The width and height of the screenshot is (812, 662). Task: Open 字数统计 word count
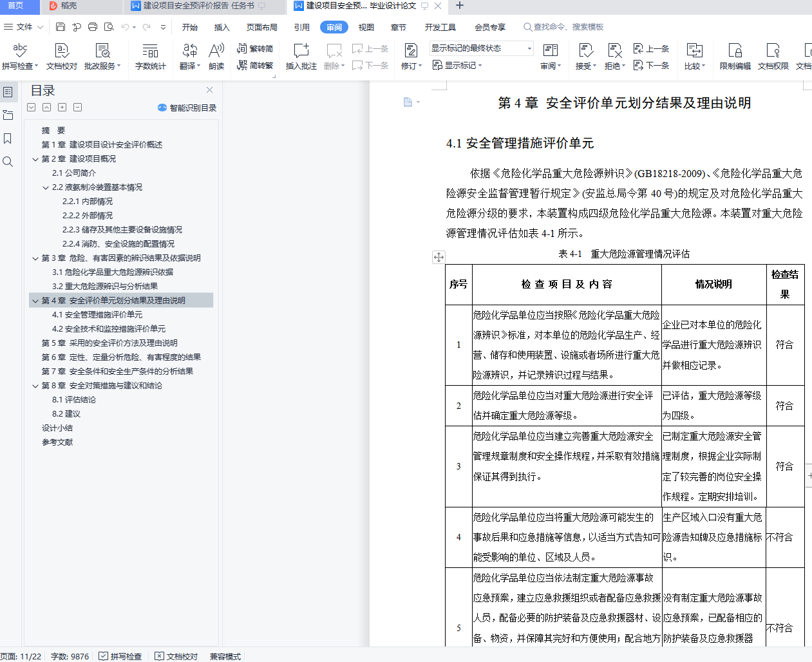(x=150, y=57)
